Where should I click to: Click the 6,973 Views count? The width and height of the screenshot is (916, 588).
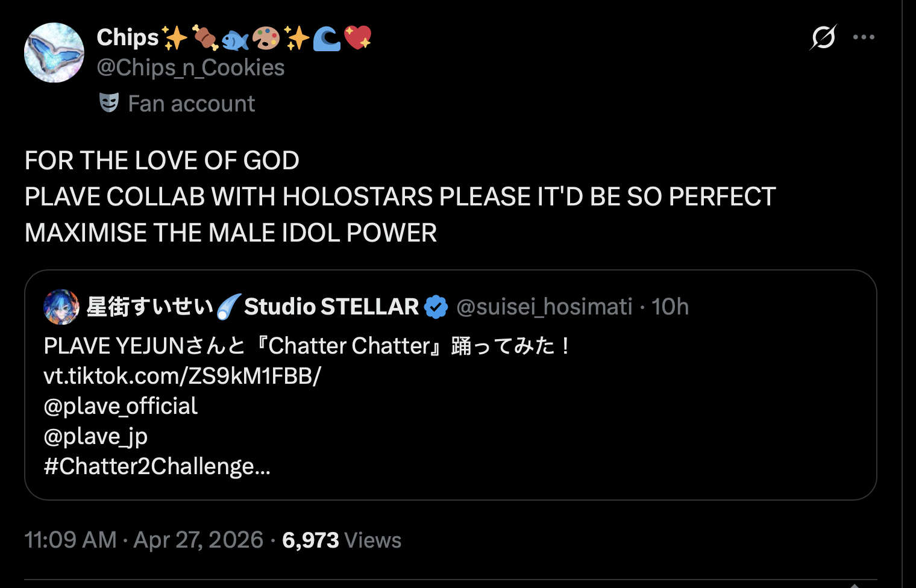(341, 540)
